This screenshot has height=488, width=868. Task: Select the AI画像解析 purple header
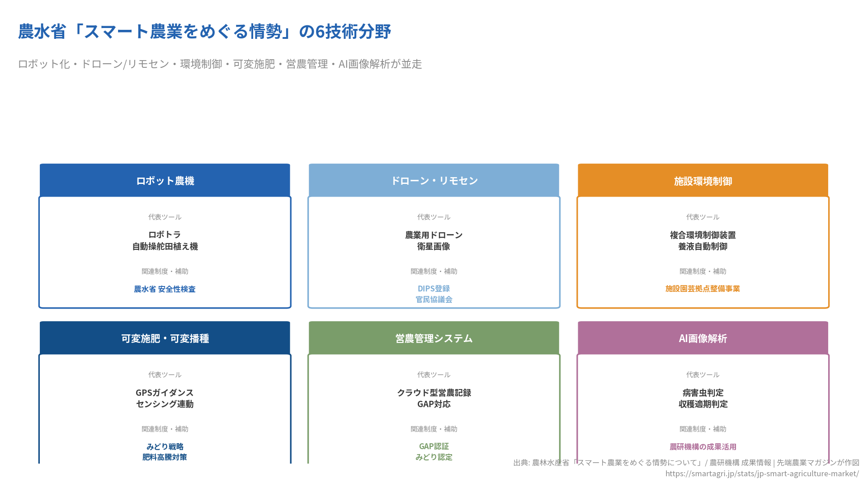click(x=703, y=338)
